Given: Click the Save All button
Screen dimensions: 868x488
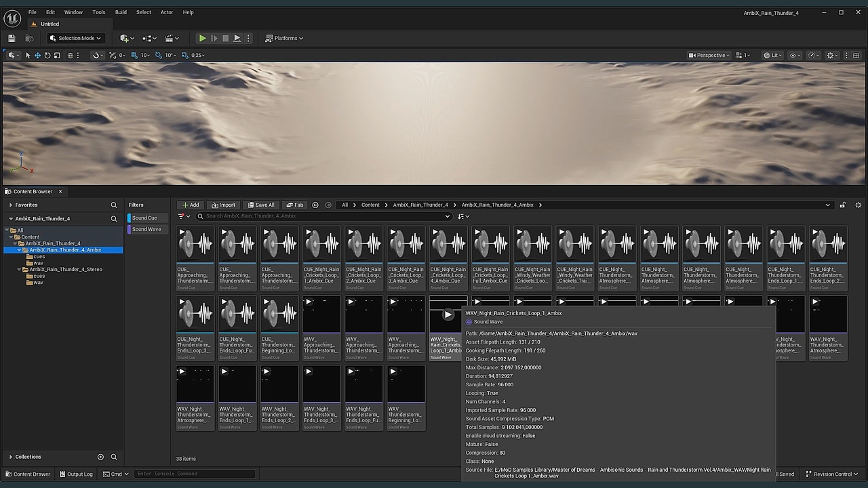Looking at the screenshot, I should pos(261,205).
